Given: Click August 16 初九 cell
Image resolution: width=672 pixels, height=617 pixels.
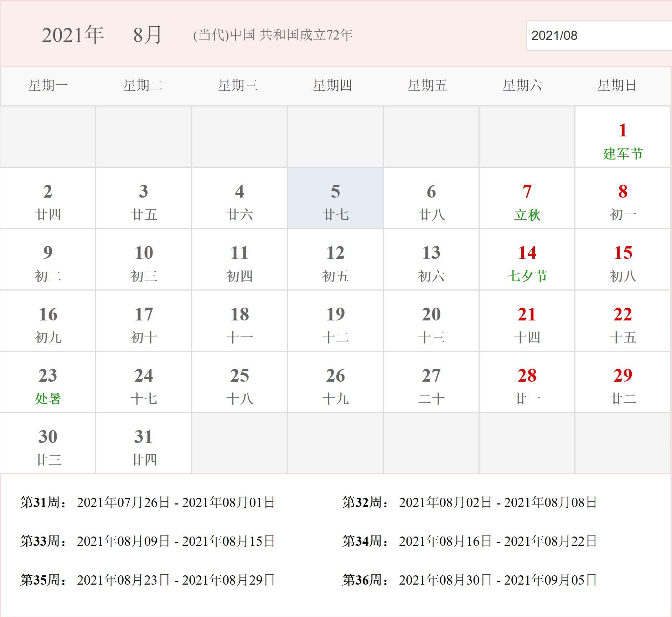Looking at the screenshot, I should coord(48,321).
